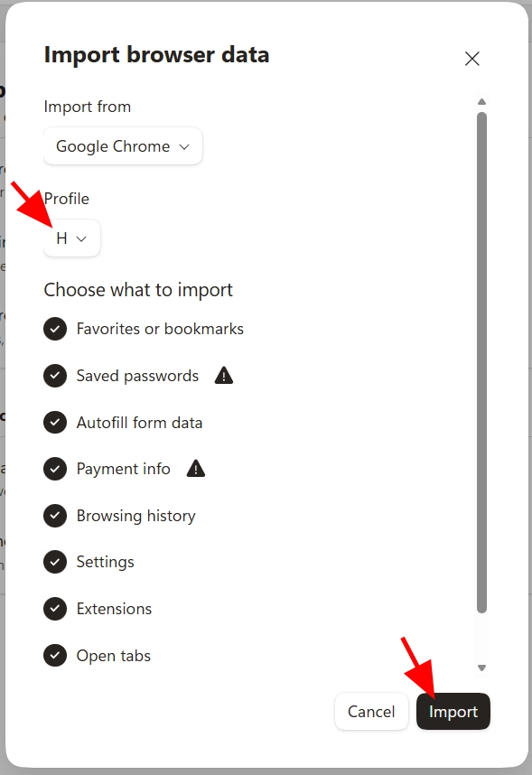Click the warning icon beside Payment info
The height and width of the screenshot is (775, 532).
tap(196, 468)
